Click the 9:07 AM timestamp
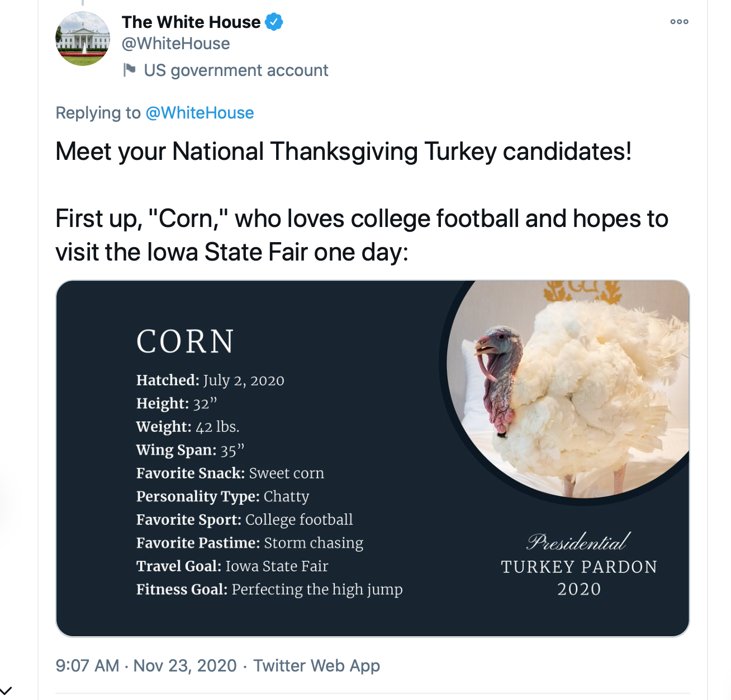The height and width of the screenshot is (700, 731). tap(87, 665)
